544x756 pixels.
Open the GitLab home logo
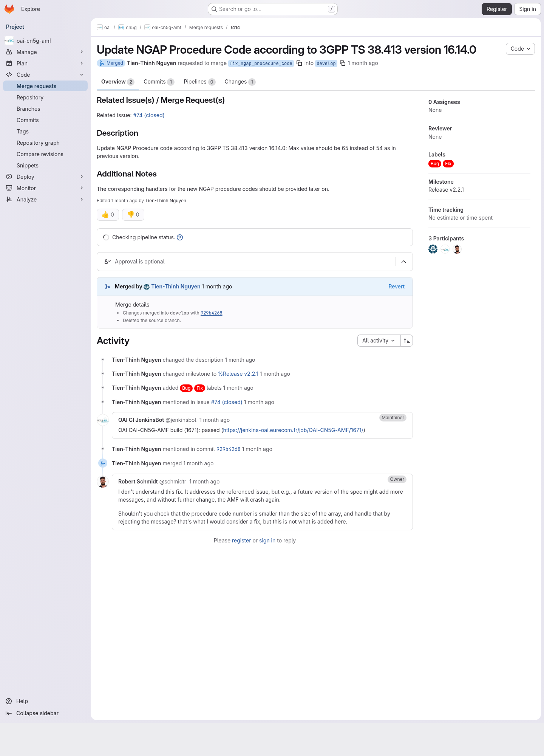9,9
